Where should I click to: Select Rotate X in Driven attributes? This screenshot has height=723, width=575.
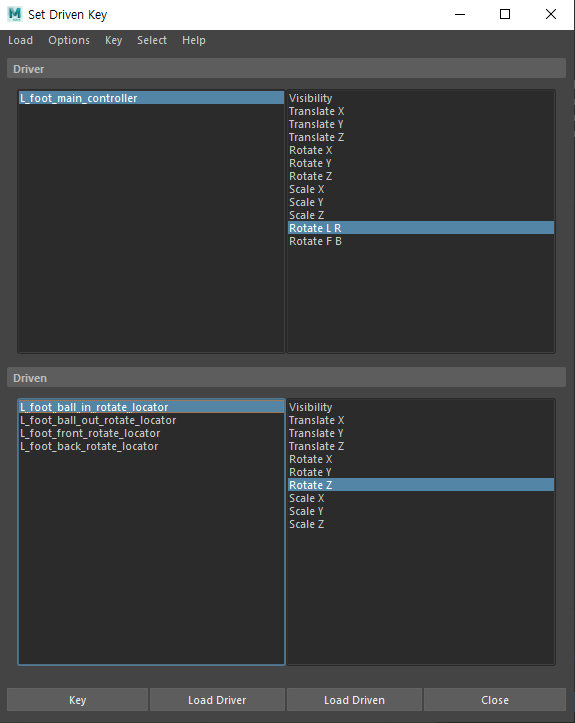(x=421, y=459)
